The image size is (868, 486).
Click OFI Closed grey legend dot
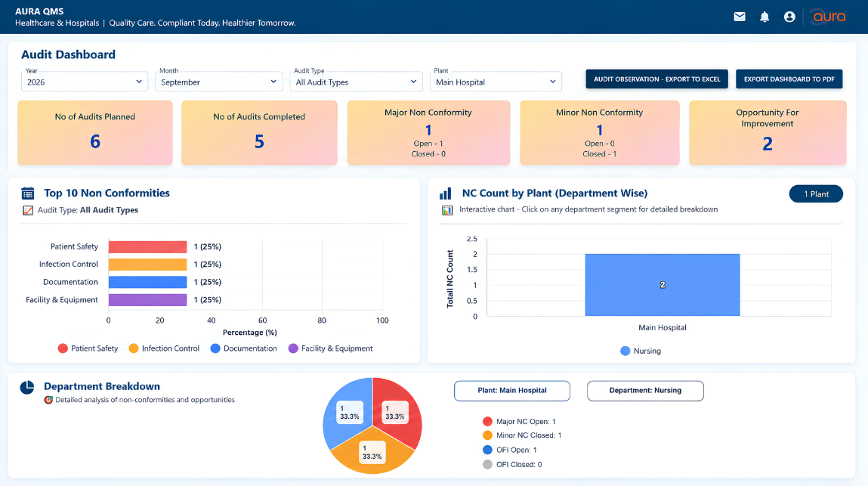tap(487, 464)
